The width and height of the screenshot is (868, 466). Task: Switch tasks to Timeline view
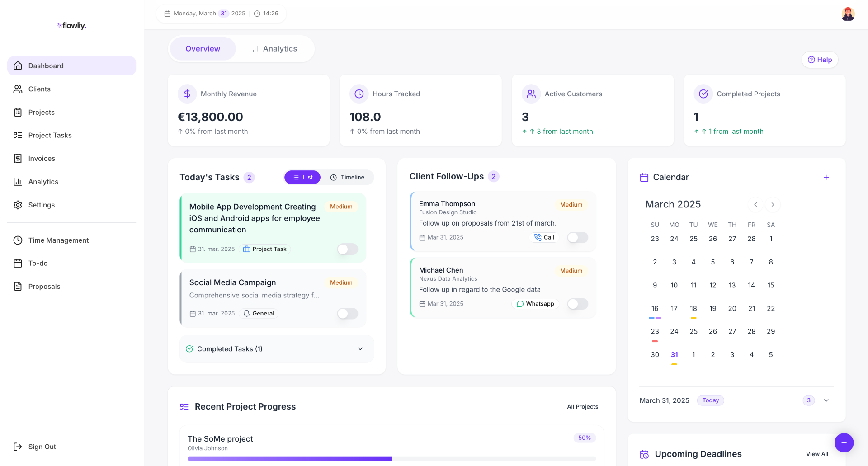pos(347,178)
